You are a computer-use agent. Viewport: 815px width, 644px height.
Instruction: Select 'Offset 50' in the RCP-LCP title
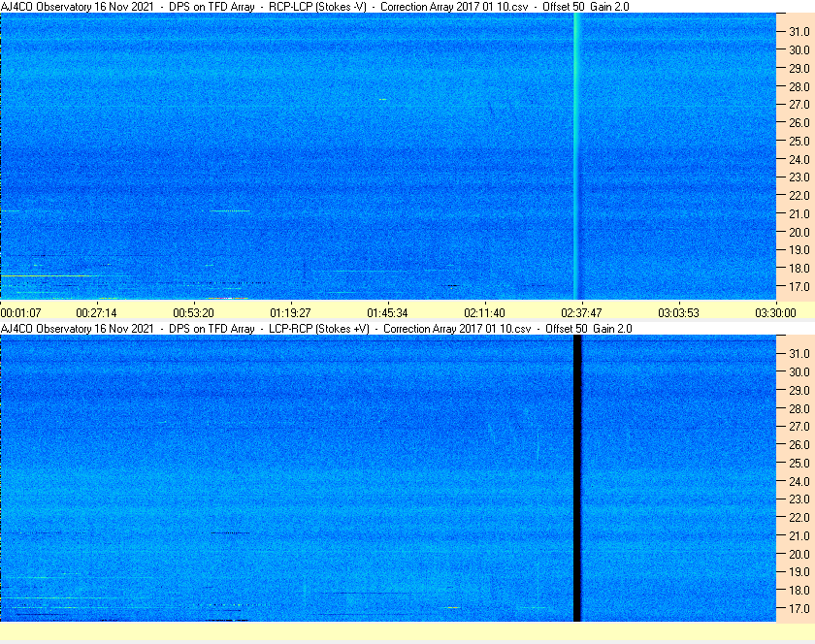(x=564, y=7)
